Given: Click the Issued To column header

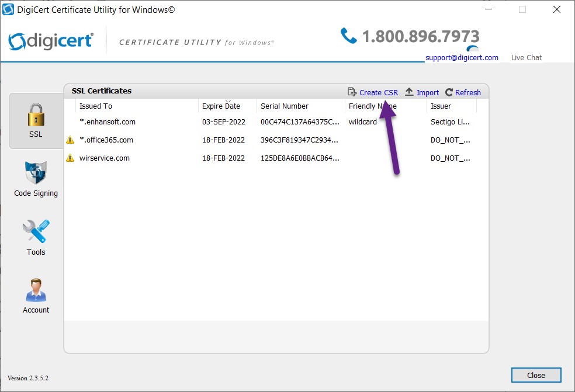Looking at the screenshot, I should 95,106.
